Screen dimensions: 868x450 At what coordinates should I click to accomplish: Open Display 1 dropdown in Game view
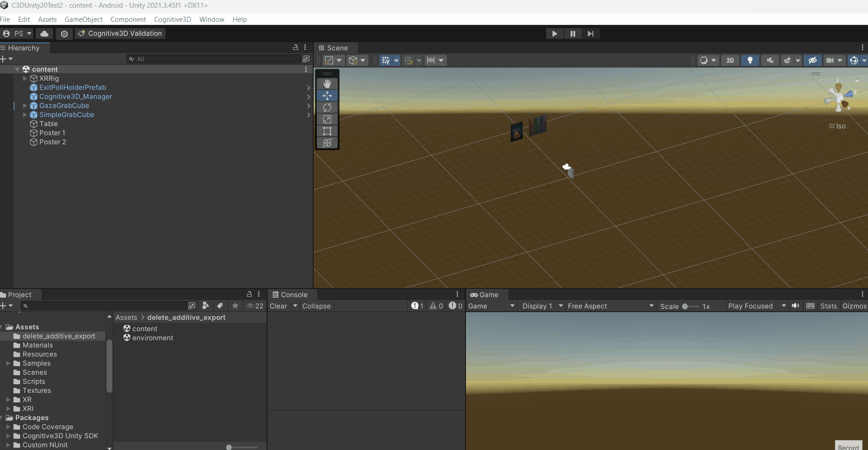coord(542,306)
